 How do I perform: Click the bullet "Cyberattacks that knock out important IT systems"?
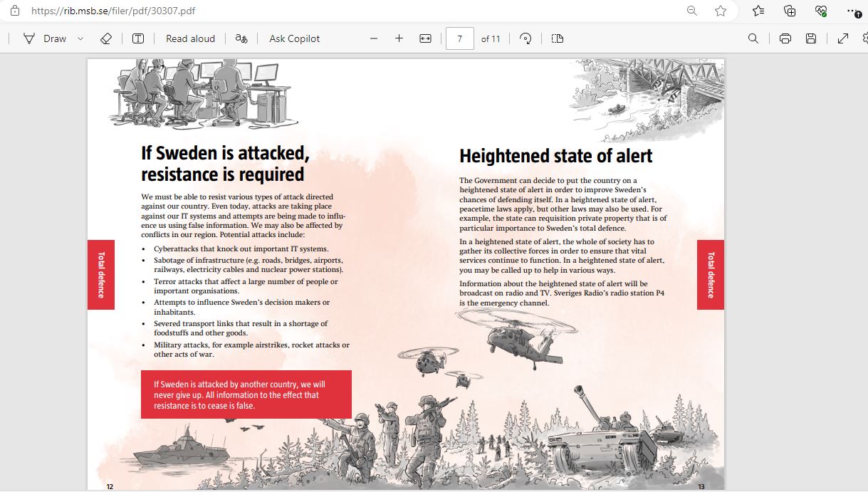tap(241, 248)
